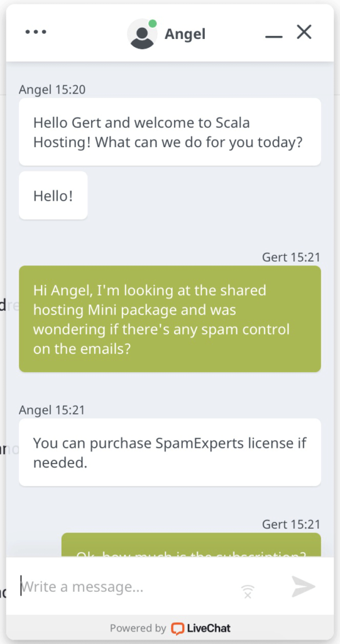The image size is (340, 644).
Task: Close the live chat window
Action: pos(304,32)
